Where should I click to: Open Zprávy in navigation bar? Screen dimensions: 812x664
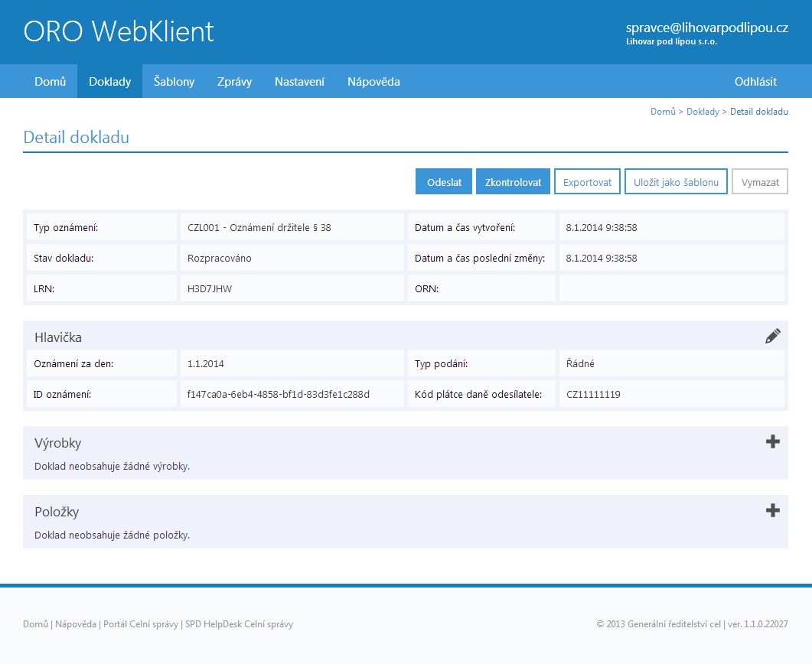(x=235, y=81)
